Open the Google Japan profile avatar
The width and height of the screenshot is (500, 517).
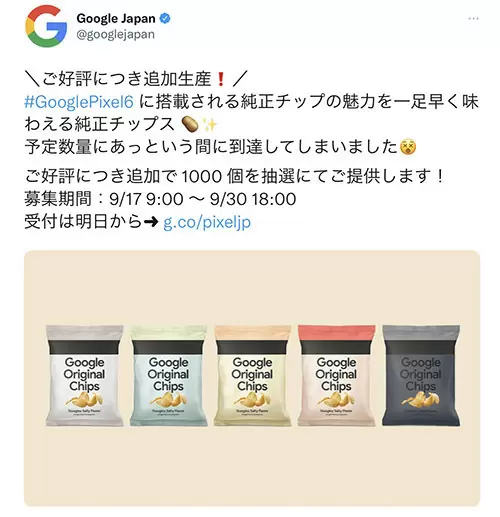[46, 26]
